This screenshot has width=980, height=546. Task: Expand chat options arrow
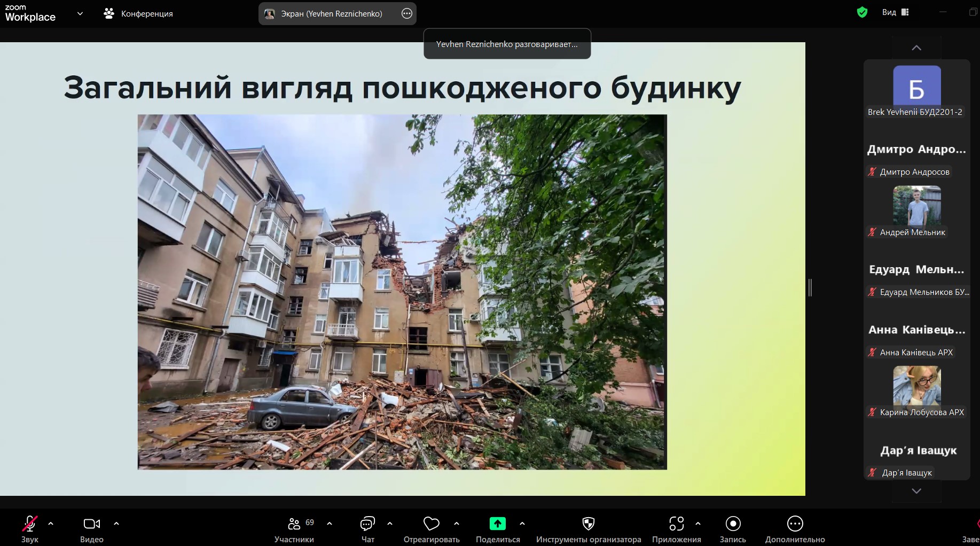[390, 524]
